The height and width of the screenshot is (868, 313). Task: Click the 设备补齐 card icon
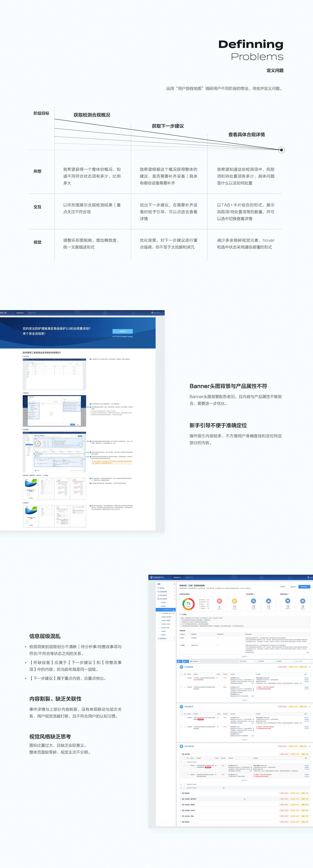click(288, 601)
